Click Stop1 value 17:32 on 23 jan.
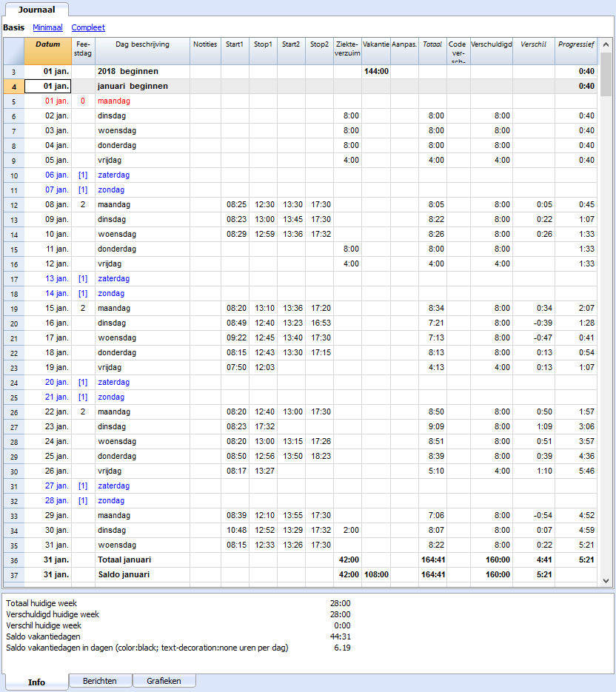The width and height of the screenshot is (616, 692). point(263,427)
